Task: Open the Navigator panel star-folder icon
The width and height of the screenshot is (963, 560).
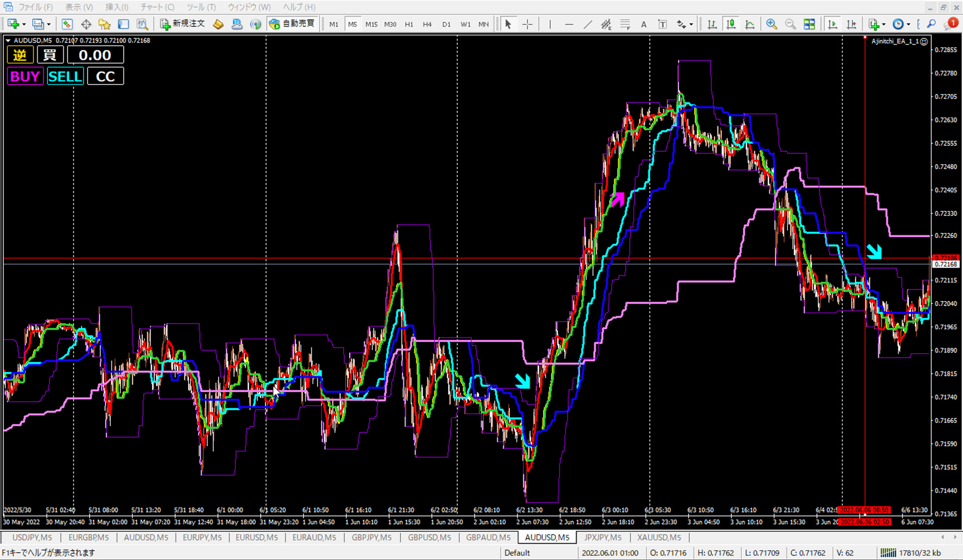Action: (104, 24)
